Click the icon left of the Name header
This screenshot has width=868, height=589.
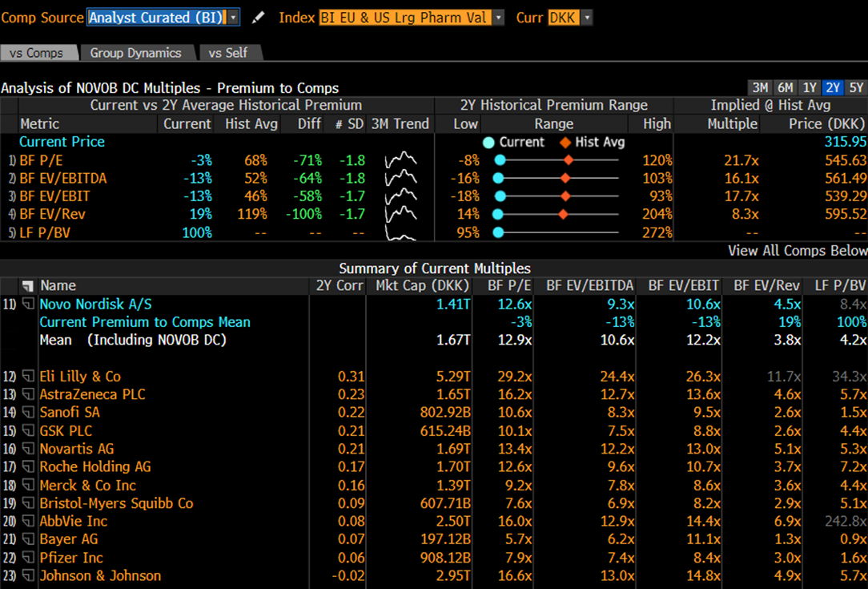(28, 285)
